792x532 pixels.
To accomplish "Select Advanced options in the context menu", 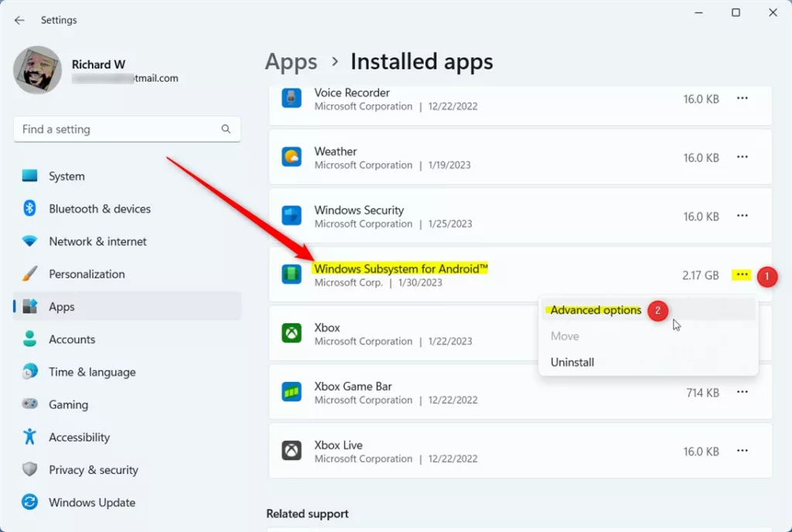I will point(596,310).
